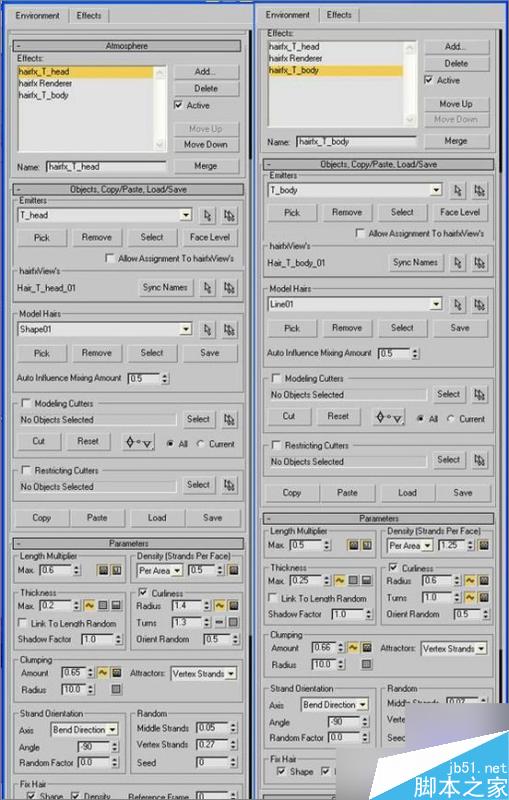Viewport: 509px width, 800px height.
Task: Click list-pick icon in T_body Modeling Cutters row
Action: pyautogui.click(x=479, y=394)
